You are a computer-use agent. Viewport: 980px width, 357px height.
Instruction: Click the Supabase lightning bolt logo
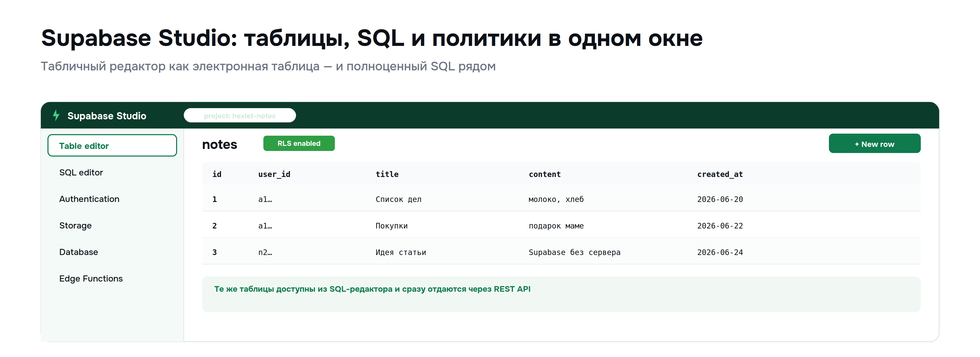(56, 115)
